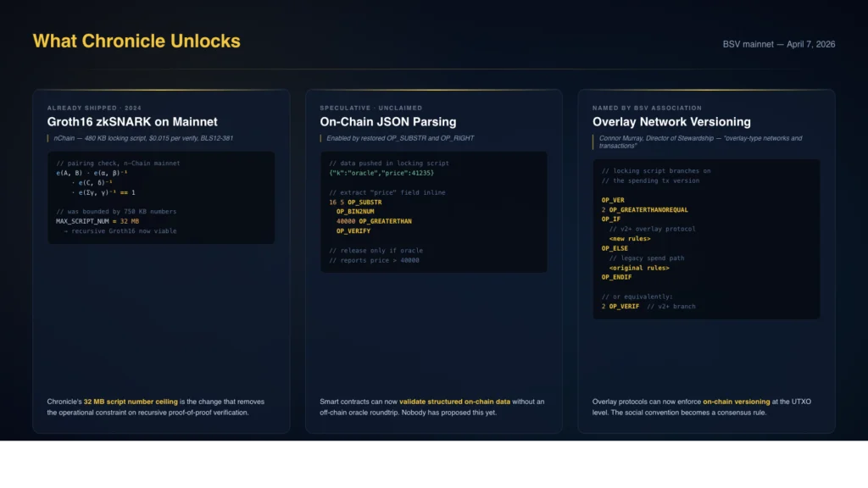Viewport: 868px width, 488px height.
Task: Select the "<new rules>" placeholder in code
Action: point(630,239)
